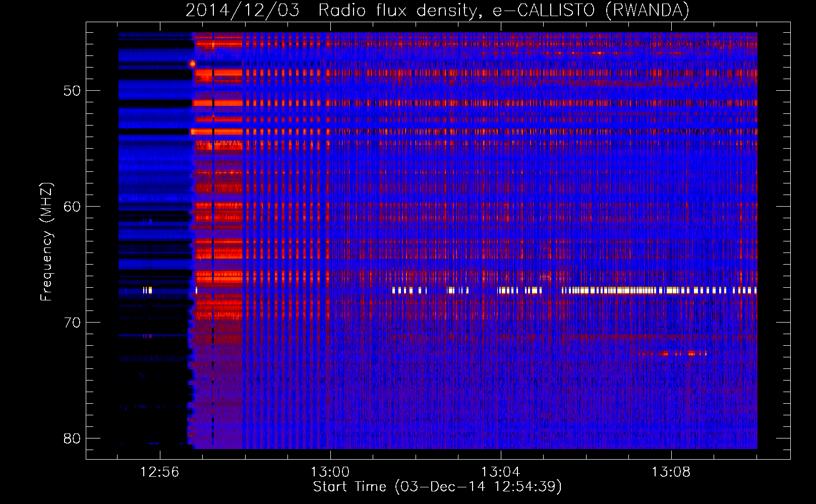Click the Start Time axis label
The width and height of the screenshot is (816, 504).
[x=437, y=487]
